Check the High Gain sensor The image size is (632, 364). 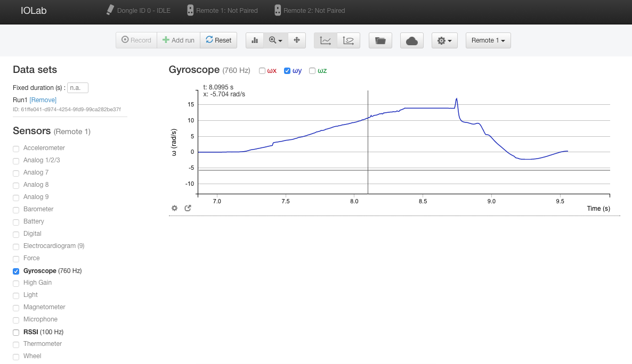tap(16, 284)
